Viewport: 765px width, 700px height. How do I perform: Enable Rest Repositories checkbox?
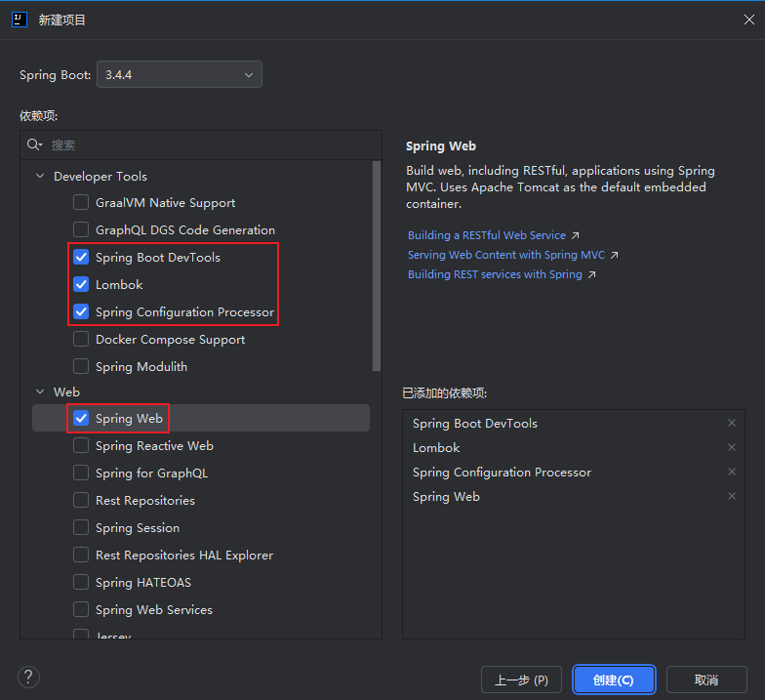[81, 500]
